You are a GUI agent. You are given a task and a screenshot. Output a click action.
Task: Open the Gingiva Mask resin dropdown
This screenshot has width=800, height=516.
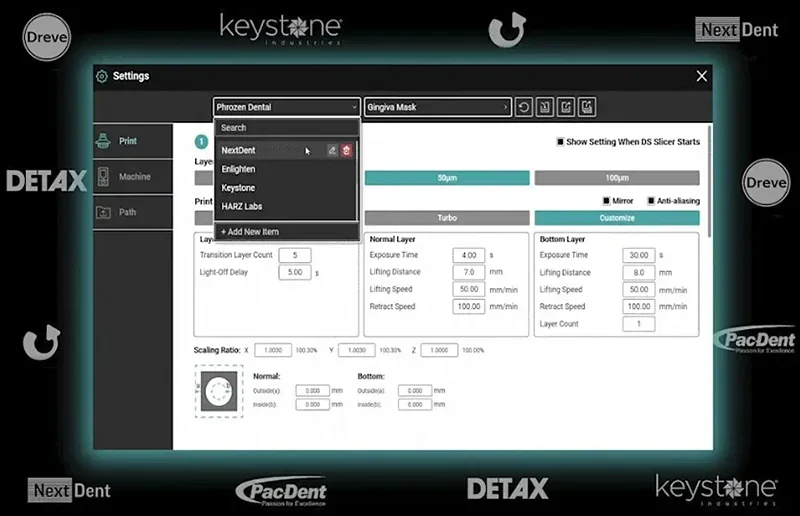pyautogui.click(x=438, y=107)
